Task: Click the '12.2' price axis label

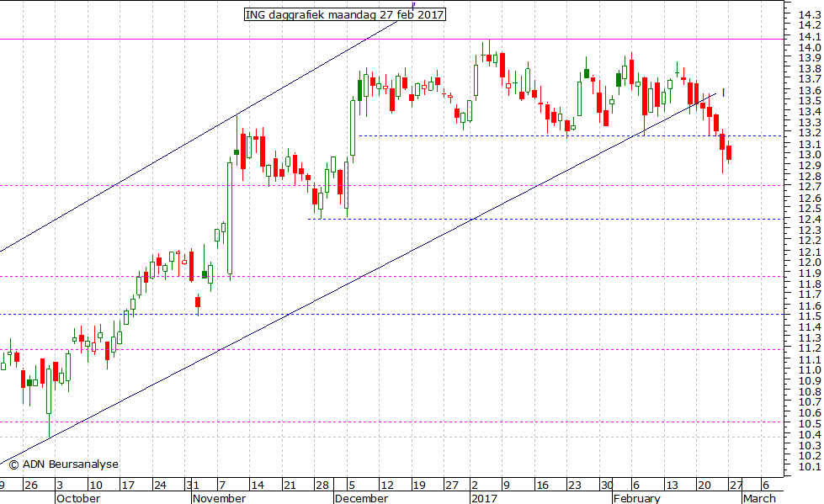Action: click(810, 241)
